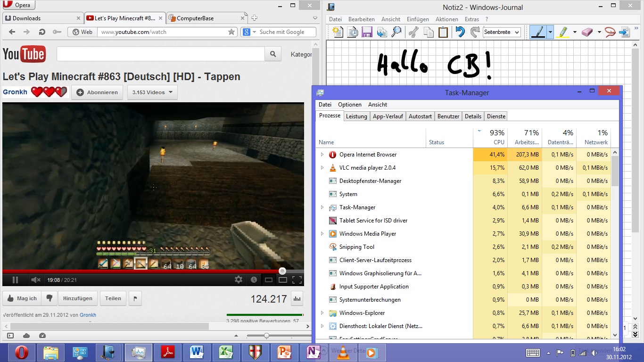Open Optionen menu in Task-Manager

pos(350,105)
